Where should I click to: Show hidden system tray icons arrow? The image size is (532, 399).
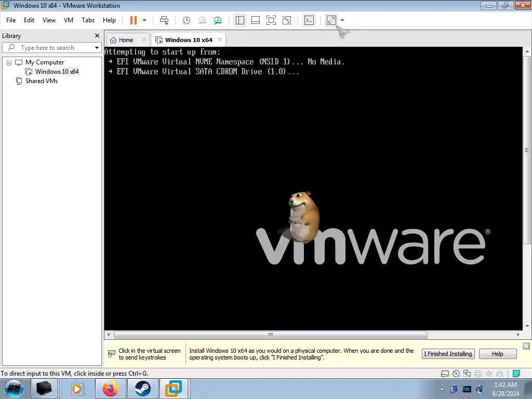pos(442,390)
